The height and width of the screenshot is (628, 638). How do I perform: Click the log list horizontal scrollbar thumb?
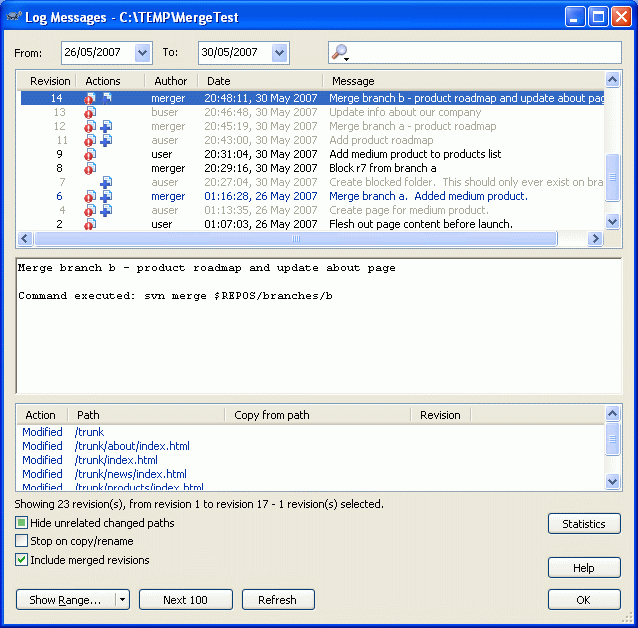(x=296, y=239)
